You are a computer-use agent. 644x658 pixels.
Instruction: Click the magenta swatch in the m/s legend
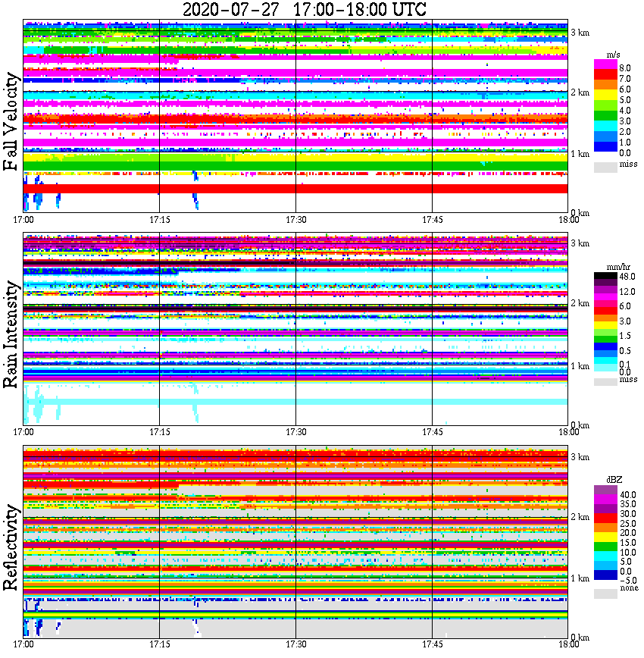tap(605, 64)
